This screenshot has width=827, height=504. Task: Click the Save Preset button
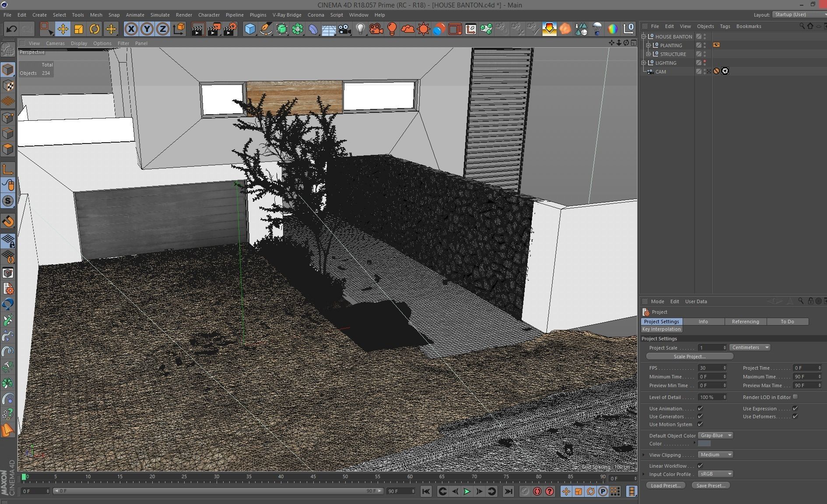tap(711, 486)
